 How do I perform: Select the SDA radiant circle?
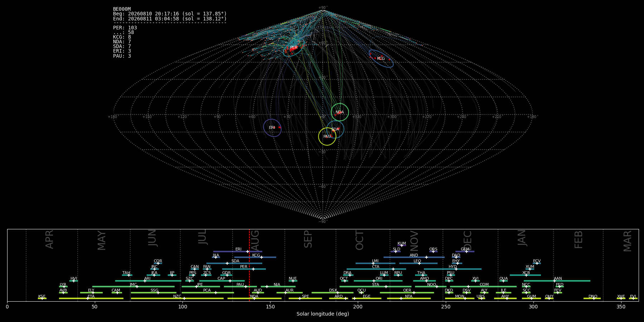pos(335,129)
